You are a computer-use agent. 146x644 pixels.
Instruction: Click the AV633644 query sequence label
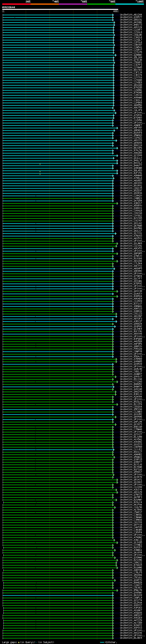[x=8, y=7]
